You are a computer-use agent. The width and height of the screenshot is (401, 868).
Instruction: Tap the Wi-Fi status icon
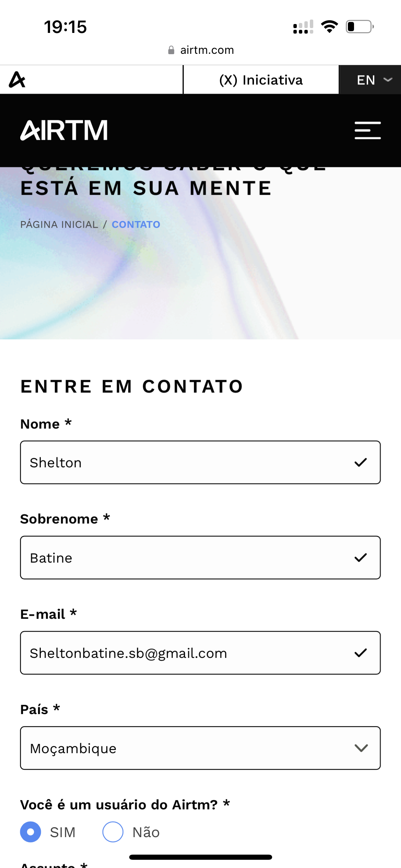tap(329, 27)
